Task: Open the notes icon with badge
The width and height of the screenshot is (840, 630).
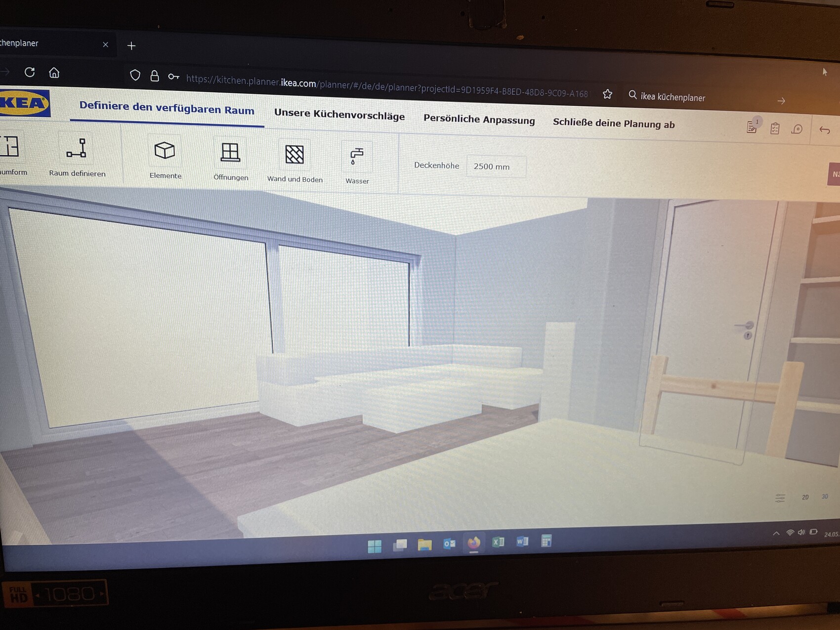Action: point(752,127)
